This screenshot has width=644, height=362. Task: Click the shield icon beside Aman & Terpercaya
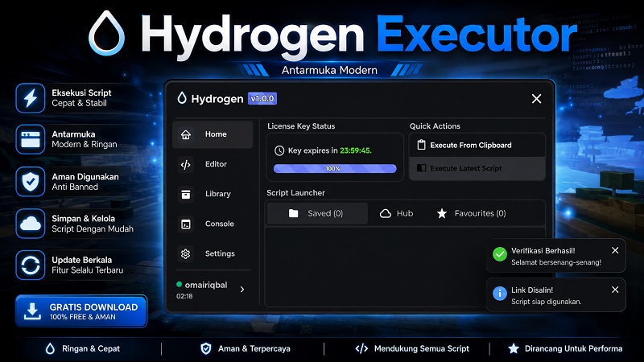(206, 349)
